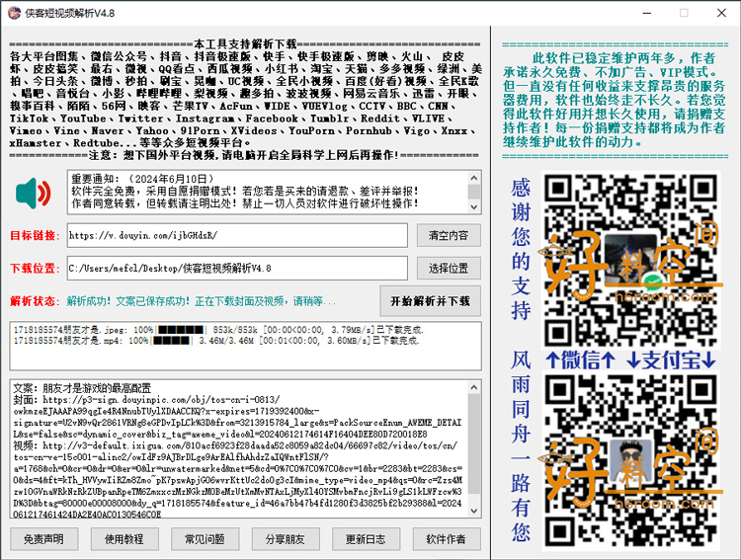
Task: Click the Alipay donation QR code
Action: tap(631, 461)
